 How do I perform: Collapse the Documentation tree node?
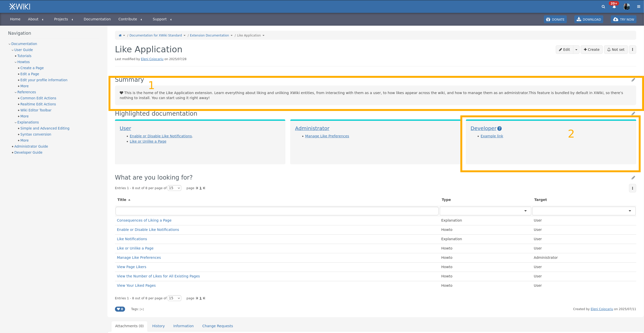[x=10, y=44]
